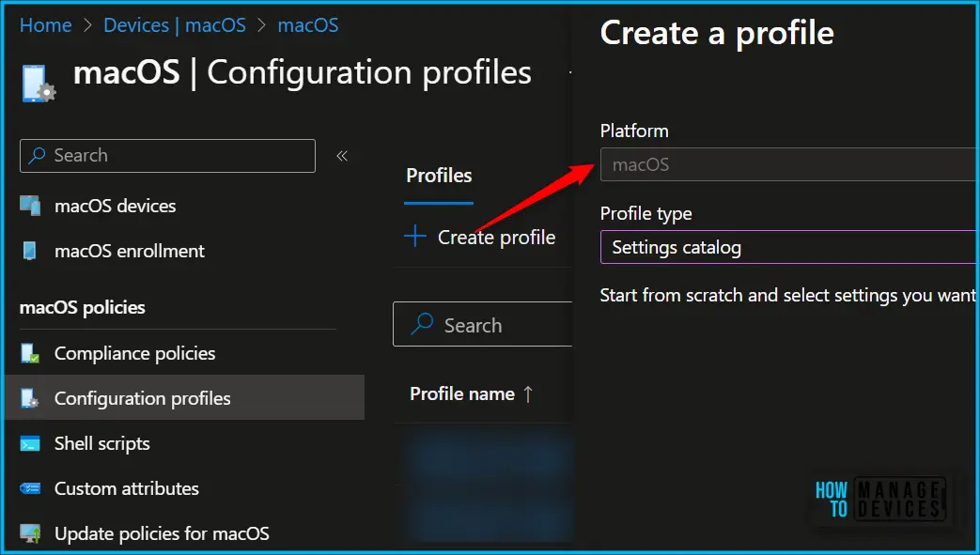This screenshot has height=555, width=980.
Task: Click the Start from scratch description text
Action: click(x=787, y=295)
